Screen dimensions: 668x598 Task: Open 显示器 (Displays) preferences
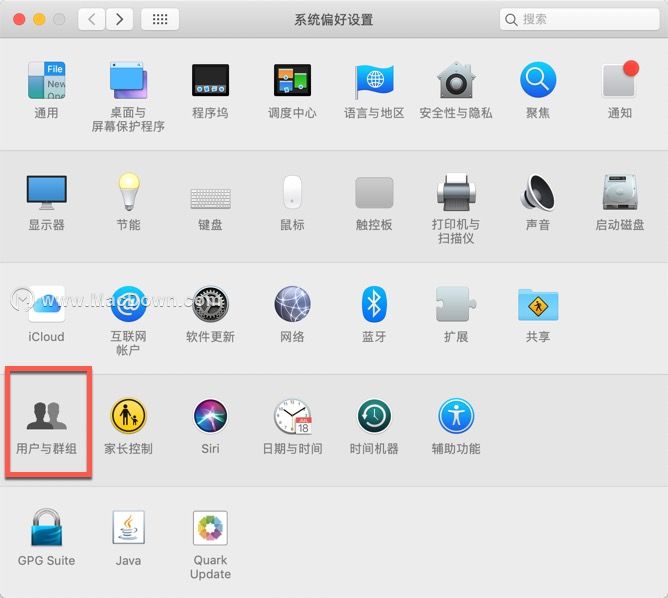[46, 193]
